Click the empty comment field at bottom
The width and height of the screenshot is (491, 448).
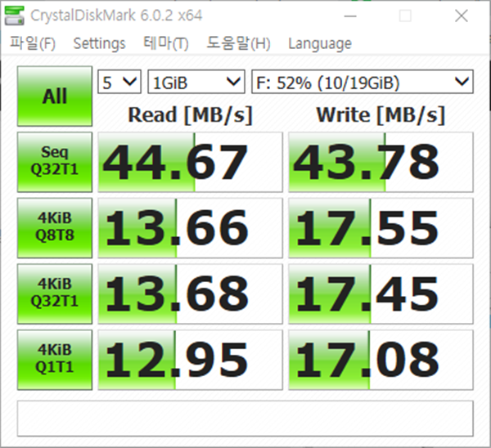pyautogui.click(x=245, y=419)
